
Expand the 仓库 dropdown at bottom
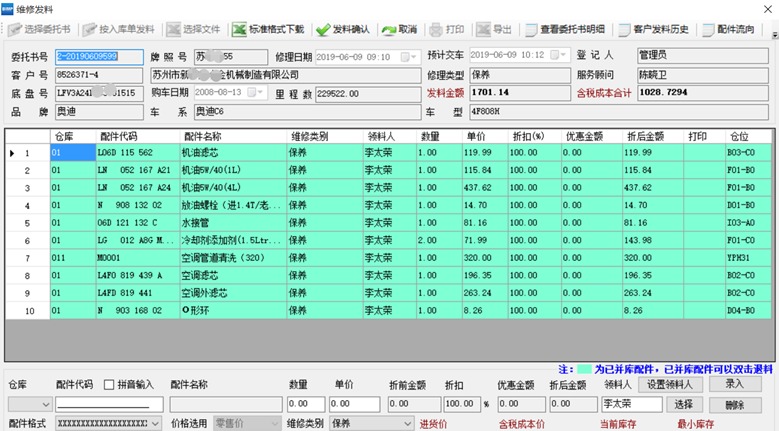tap(44, 404)
